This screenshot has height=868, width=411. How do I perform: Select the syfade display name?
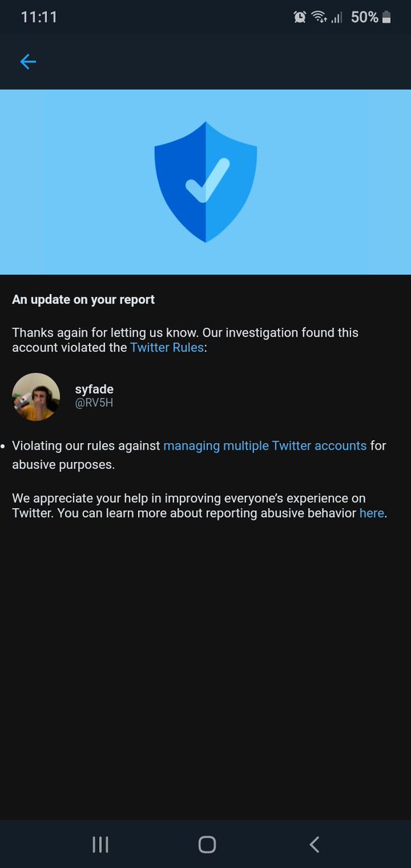coord(94,389)
